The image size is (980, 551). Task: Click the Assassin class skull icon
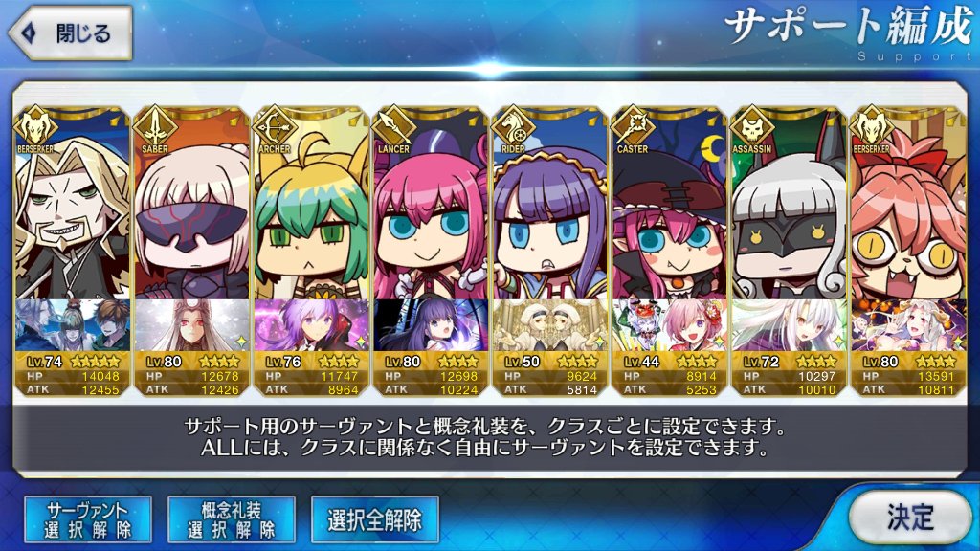[752, 127]
